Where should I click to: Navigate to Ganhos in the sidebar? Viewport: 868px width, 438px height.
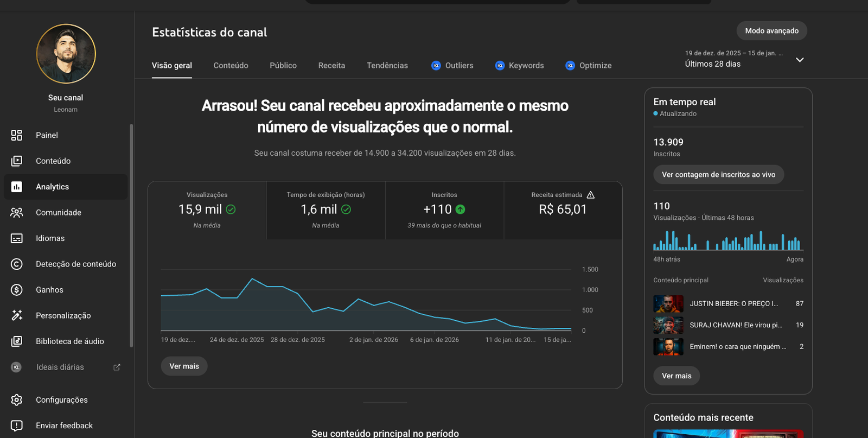tap(66, 290)
